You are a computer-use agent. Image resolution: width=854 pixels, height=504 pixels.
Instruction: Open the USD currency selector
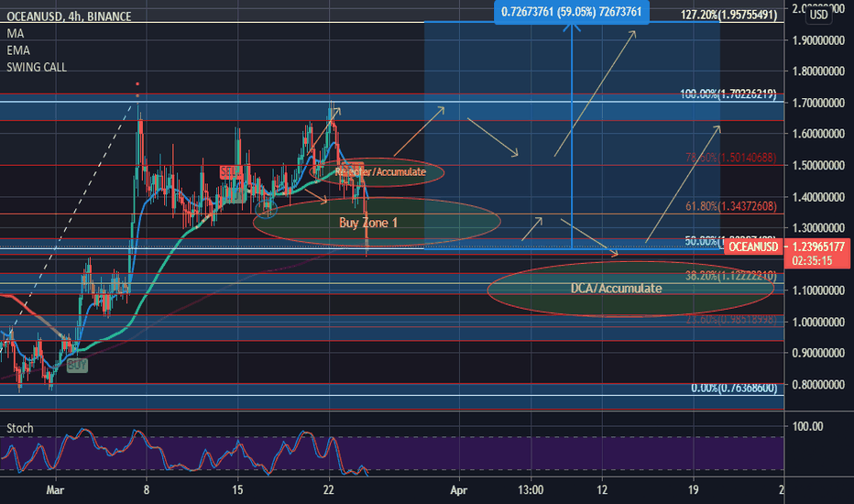818,15
